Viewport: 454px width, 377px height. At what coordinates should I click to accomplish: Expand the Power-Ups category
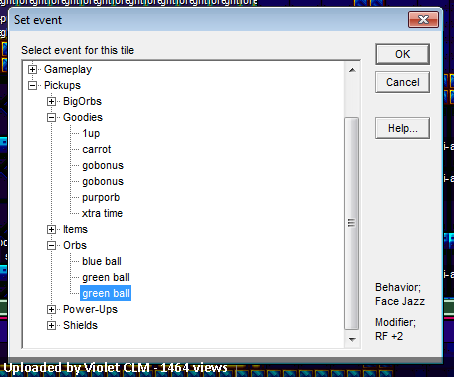pyautogui.click(x=51, y=309)
